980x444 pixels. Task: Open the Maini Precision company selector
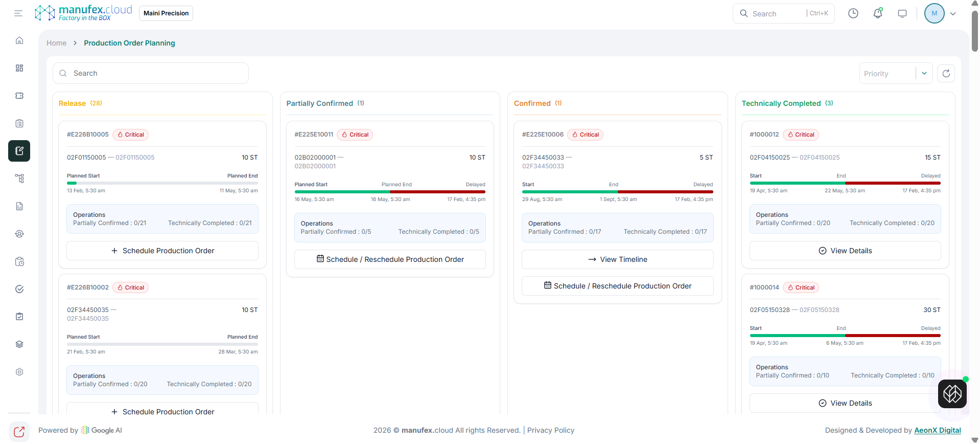tap(166, 13)
